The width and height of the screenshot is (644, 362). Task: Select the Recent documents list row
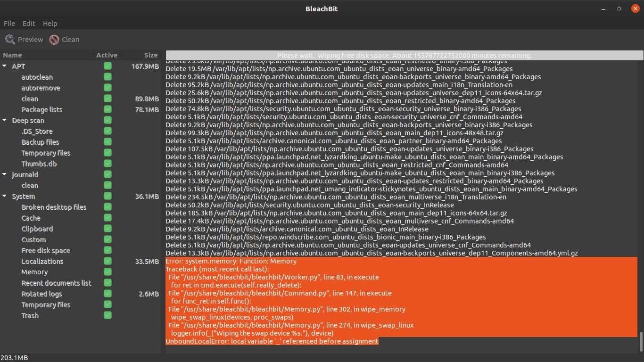pos(81,283)
